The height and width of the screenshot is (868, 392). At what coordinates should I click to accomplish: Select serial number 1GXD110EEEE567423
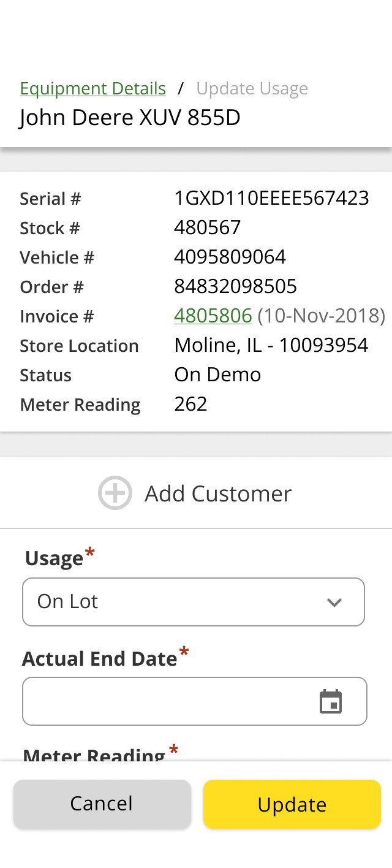pos(272,198)
